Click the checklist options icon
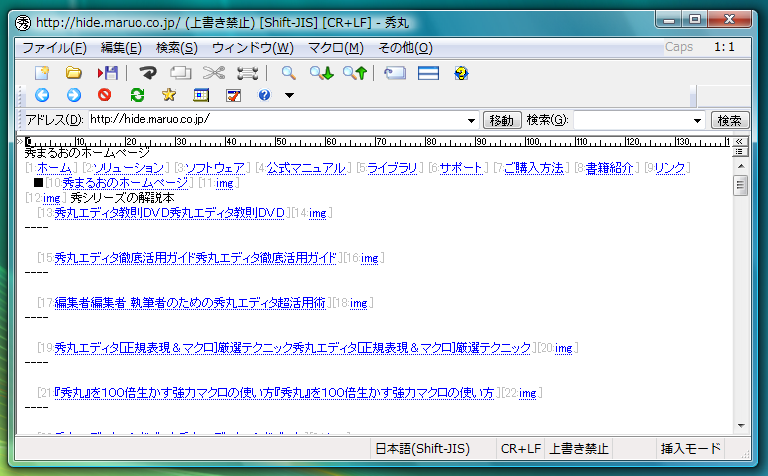Image resolution: width=768 pixels, height=476 pixels. click(233, 95)
